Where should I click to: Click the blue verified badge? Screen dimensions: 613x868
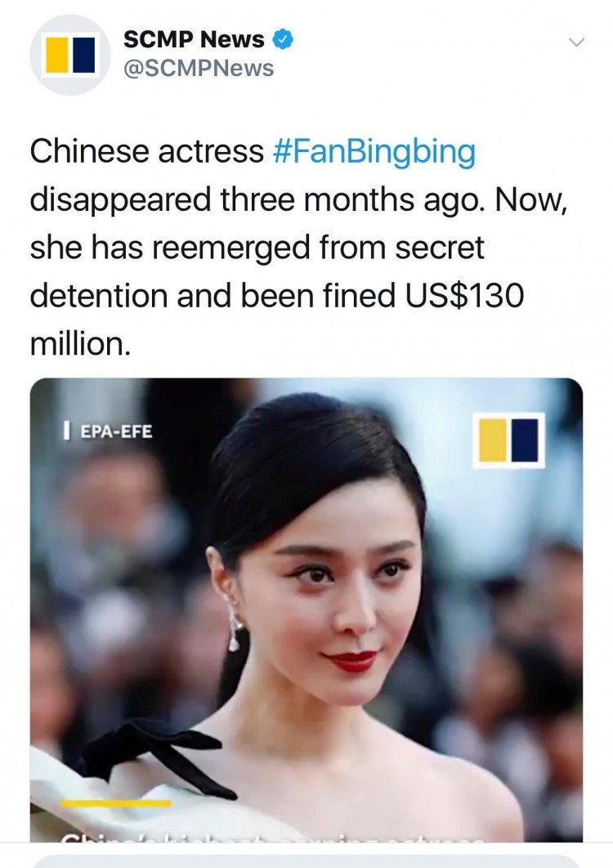[x=284, y=39]
